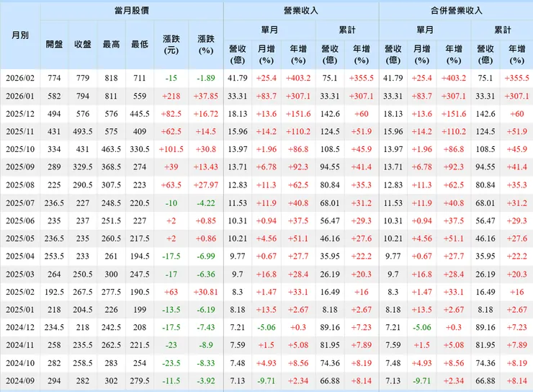Click the 開盤 column header
533x392 pixels.
click(54, 44)
